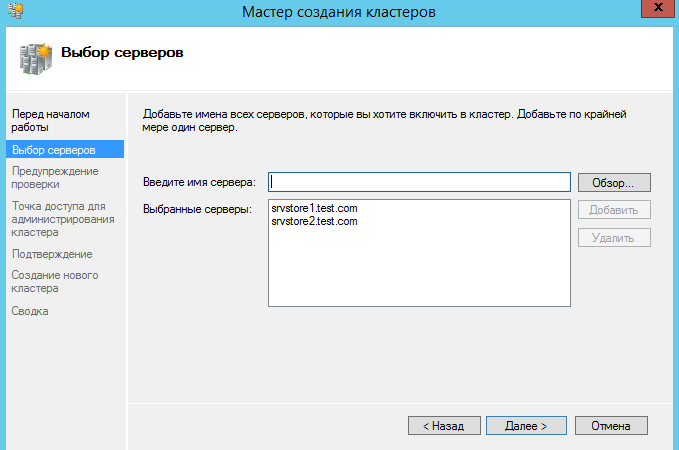Select Выбор серверов step in sidebar
Viewport: 679px width, 450px height.
pyautogui.click(x=54, y=150)
